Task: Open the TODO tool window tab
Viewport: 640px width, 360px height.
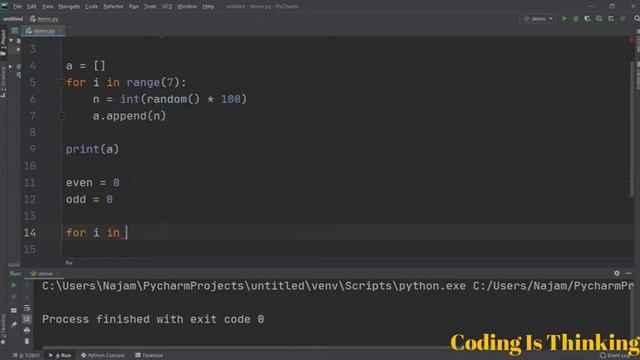Action: click(26, 356)
